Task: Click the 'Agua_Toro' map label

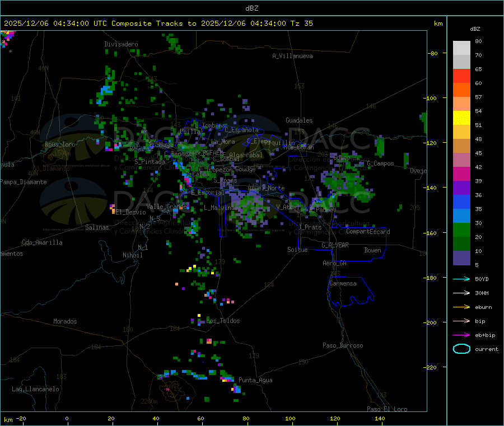Action: pos(60,144)
